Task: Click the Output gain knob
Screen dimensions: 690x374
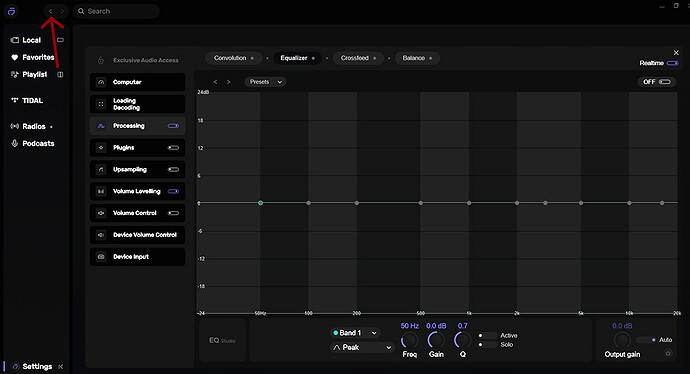Action: [x=622, y=340]
